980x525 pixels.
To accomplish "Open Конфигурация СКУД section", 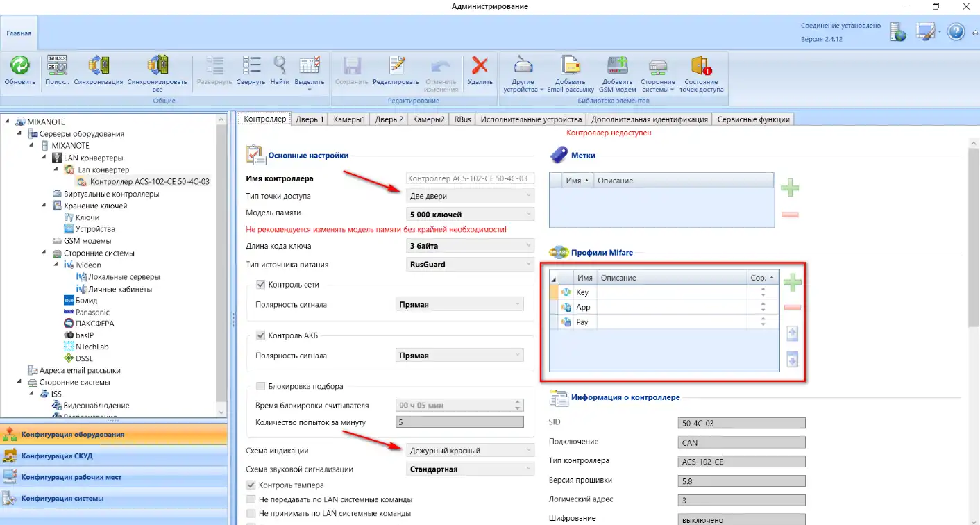I will click(114, 456).
